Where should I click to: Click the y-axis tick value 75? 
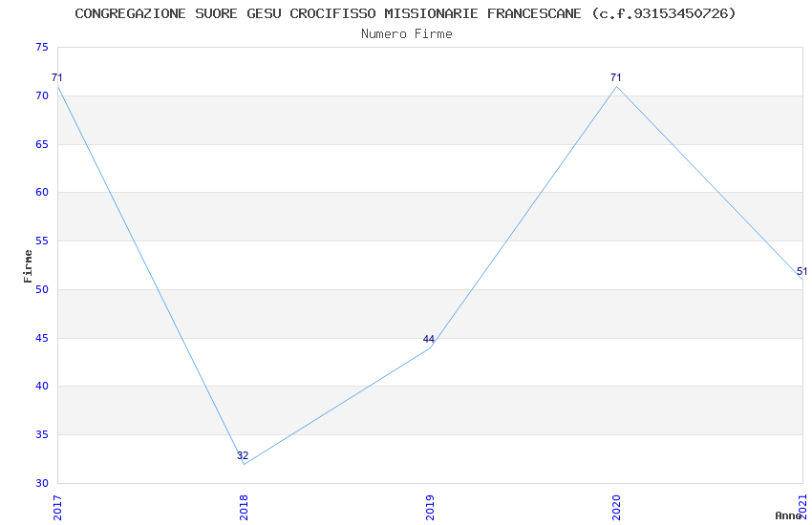click(42, 47)
